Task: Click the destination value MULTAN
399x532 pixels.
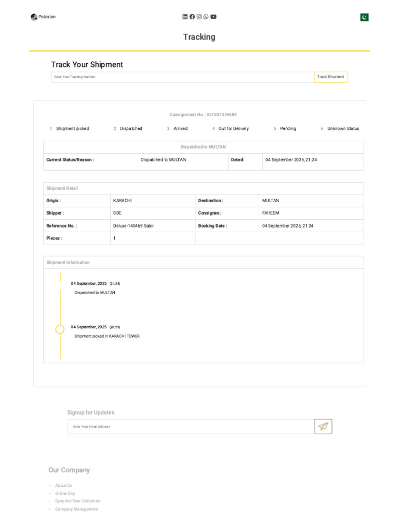Action: pos(270,201)
